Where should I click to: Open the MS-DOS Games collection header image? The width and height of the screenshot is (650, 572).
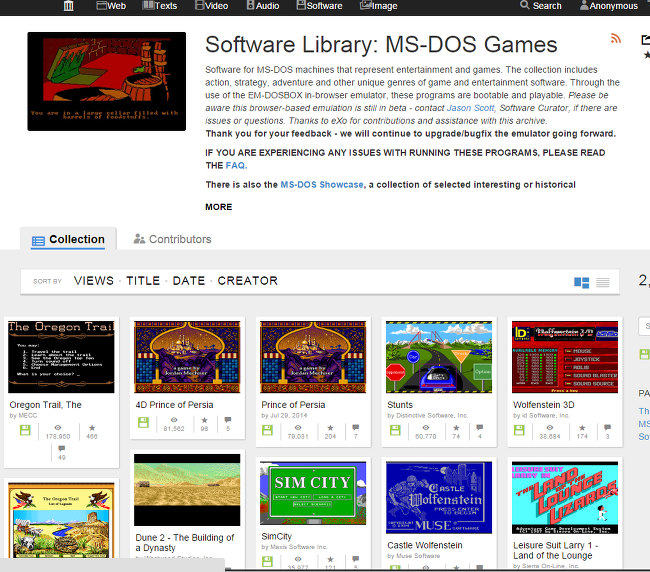point(107,81)
